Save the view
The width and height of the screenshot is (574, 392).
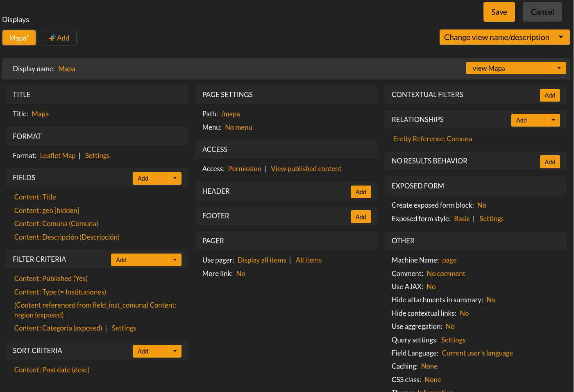499,12
